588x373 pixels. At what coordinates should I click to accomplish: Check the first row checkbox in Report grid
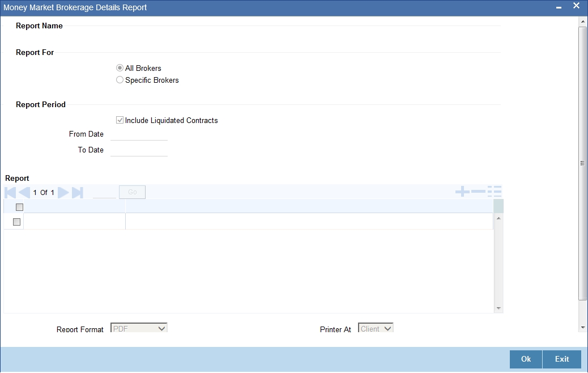pyautogui.click(x=16, y=222)
